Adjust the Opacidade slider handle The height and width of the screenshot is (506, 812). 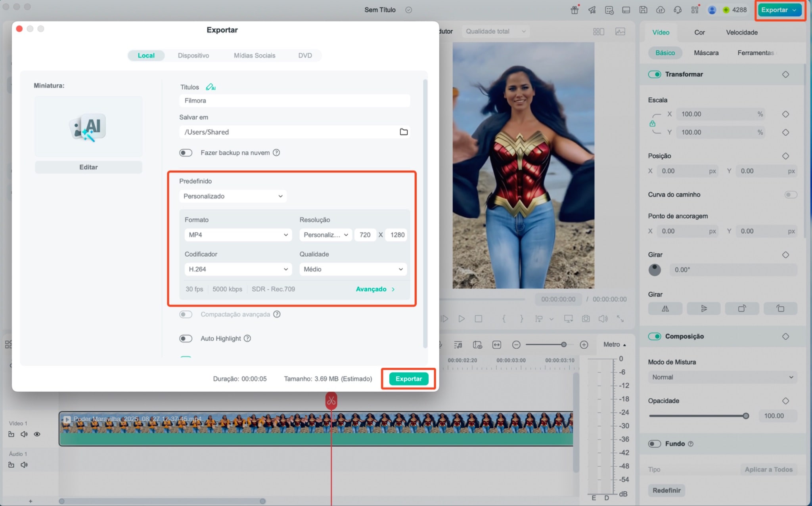pos(746,416)
